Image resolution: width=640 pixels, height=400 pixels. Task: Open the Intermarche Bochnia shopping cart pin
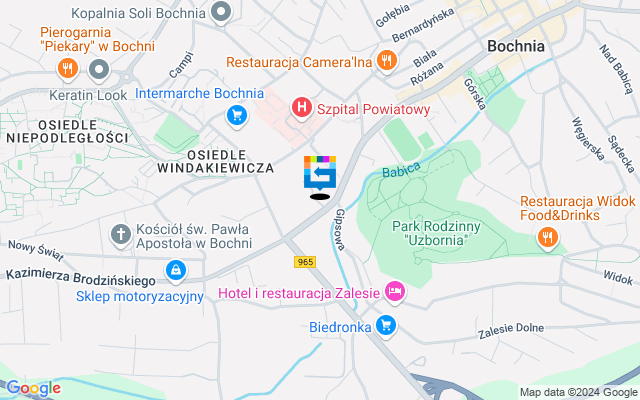(x=237, y=116)
